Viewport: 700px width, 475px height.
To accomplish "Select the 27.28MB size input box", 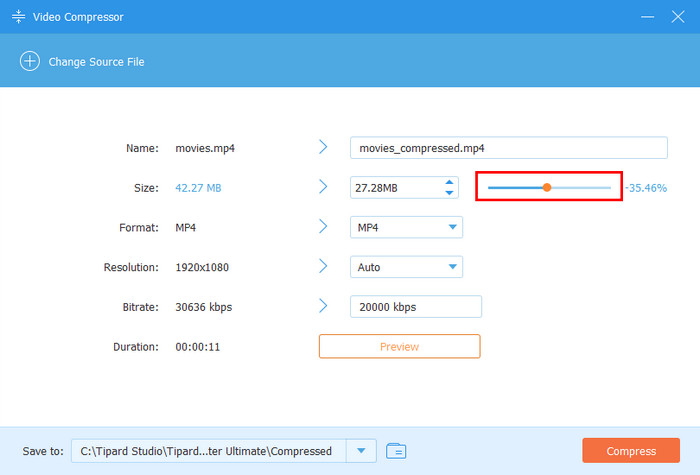I will point(393,188).
